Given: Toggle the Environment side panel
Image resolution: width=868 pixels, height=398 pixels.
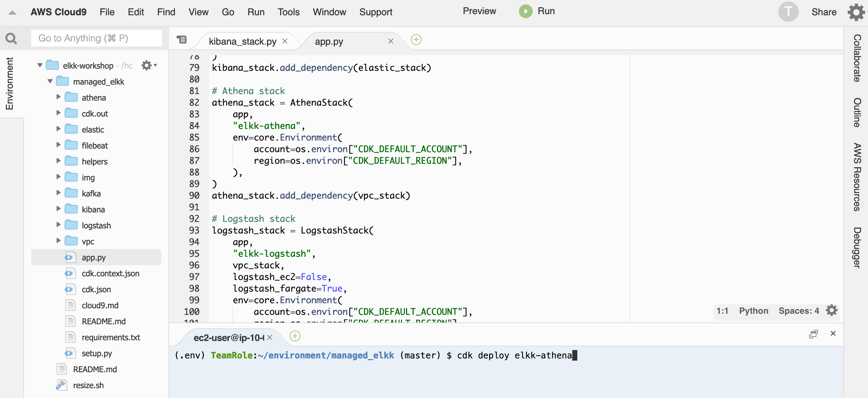Looking at the screenshot, I should click(10, 84).
